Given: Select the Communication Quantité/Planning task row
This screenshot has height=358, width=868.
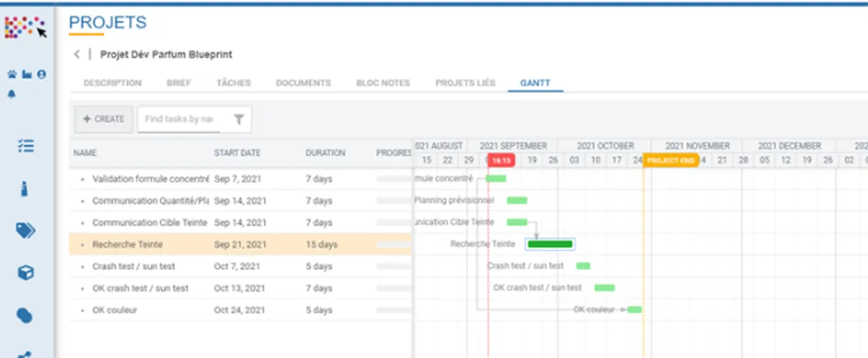Looking at the screenshot, I should 240,200.
